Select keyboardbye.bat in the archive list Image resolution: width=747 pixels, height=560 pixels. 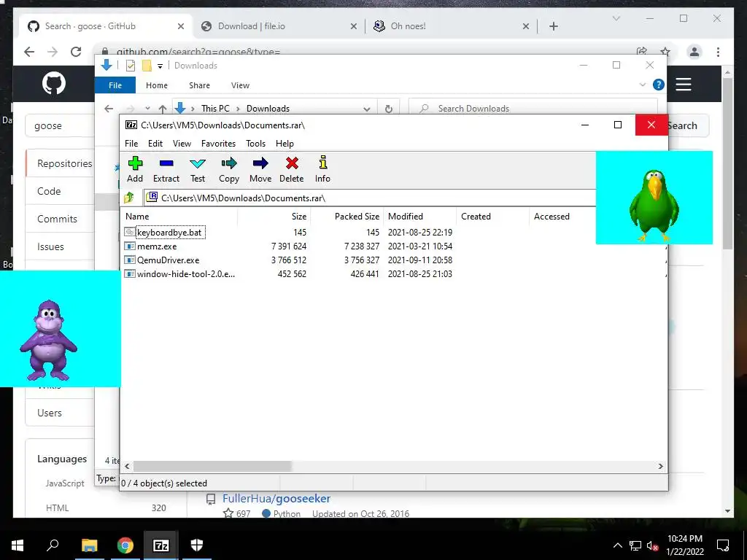(169, 233)
